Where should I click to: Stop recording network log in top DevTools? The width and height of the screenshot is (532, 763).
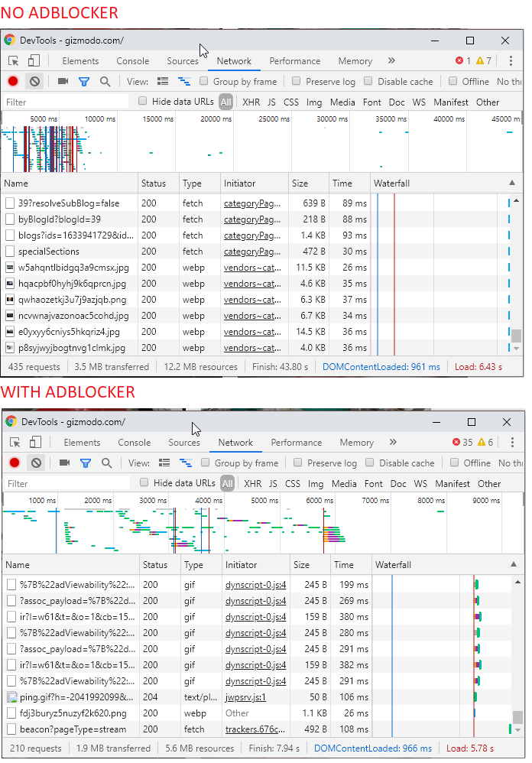click(x=13, y=81)
